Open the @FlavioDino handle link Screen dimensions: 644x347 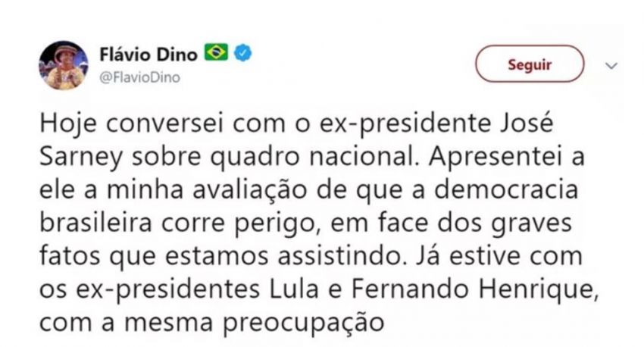[x=140, y=77]
